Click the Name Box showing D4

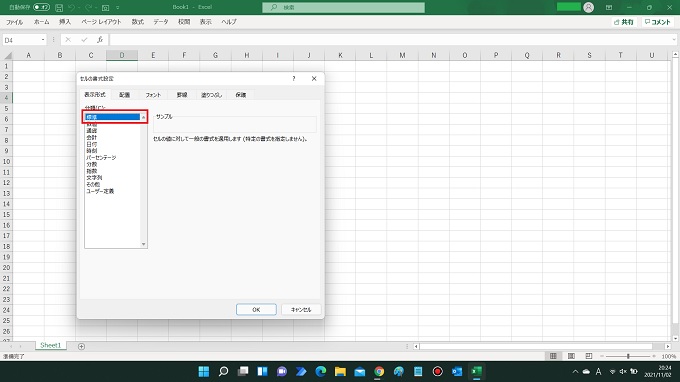[22, 40]
